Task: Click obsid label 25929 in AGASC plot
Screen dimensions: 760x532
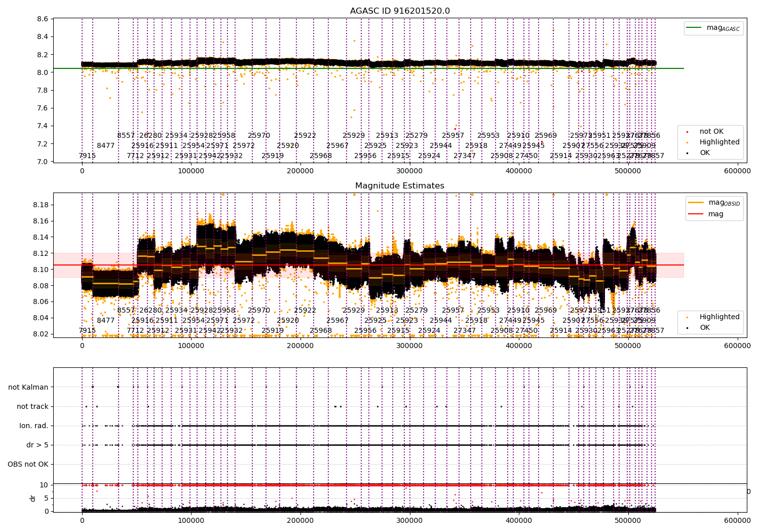Action: pyautogui.click(x=354, y=135)
